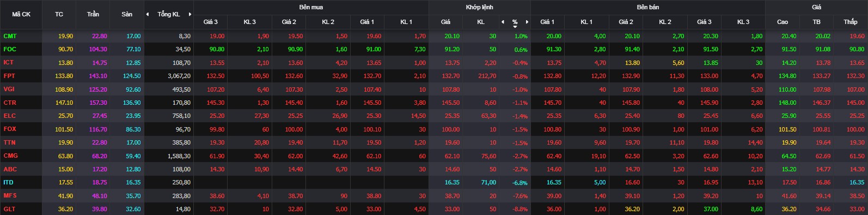Click FOC matched price 91.20

pyautogui.click(x=452, y=49)
